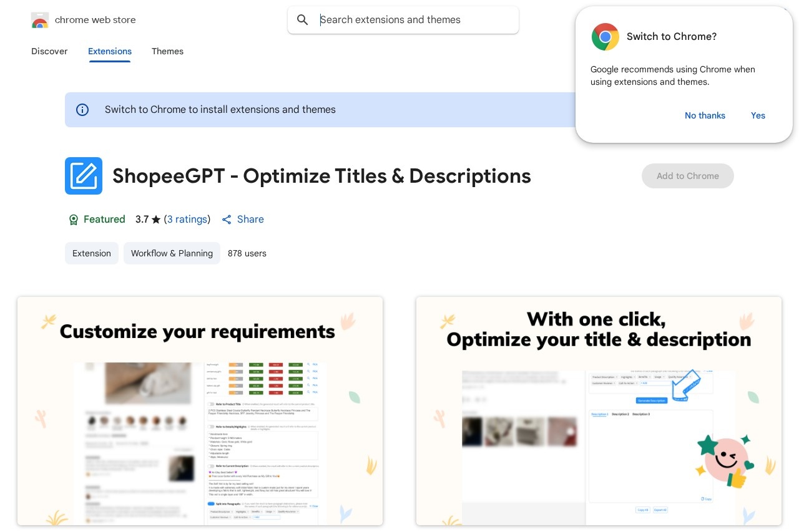Dismiss popup with No thanks

click(x=705, y=115)
